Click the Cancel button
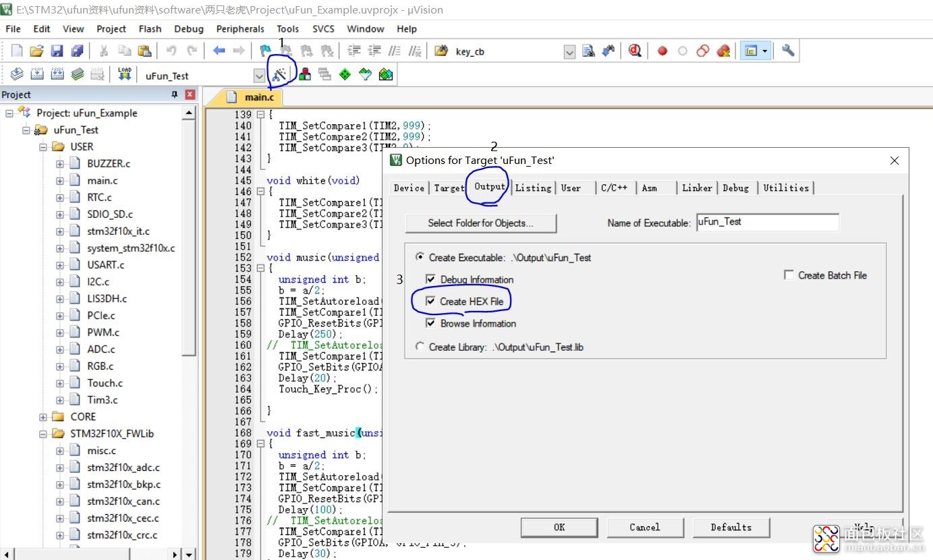The height and width of the screenshot is (560, 933). pos(645,528)
